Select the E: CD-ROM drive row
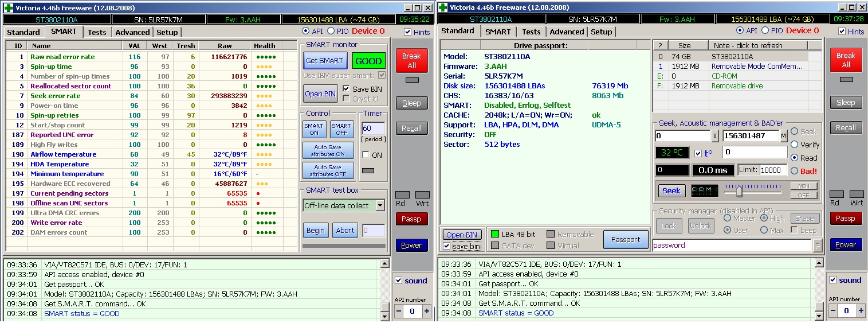 point(738,76)
